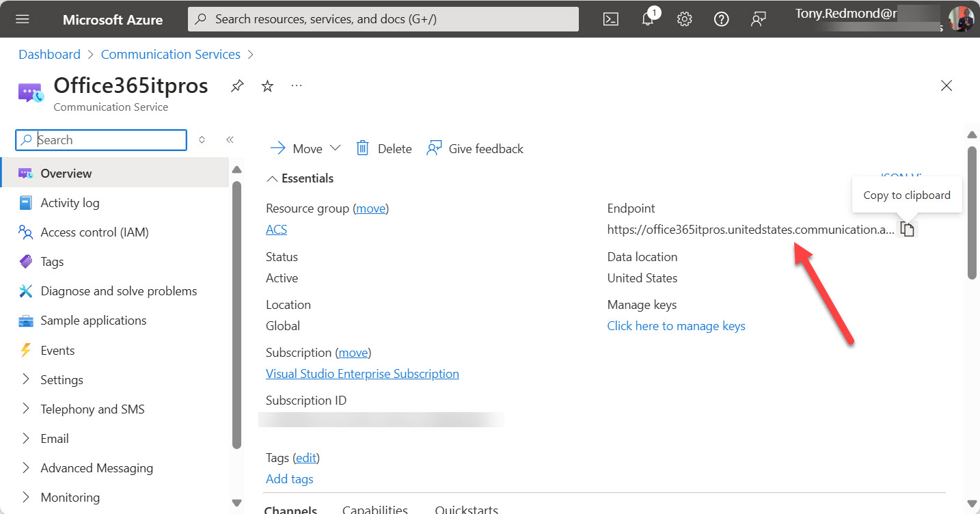The width and height of the screenshot is (980, 514).
Task: Open portal settings via the gear icon
Action: point(684,18)
